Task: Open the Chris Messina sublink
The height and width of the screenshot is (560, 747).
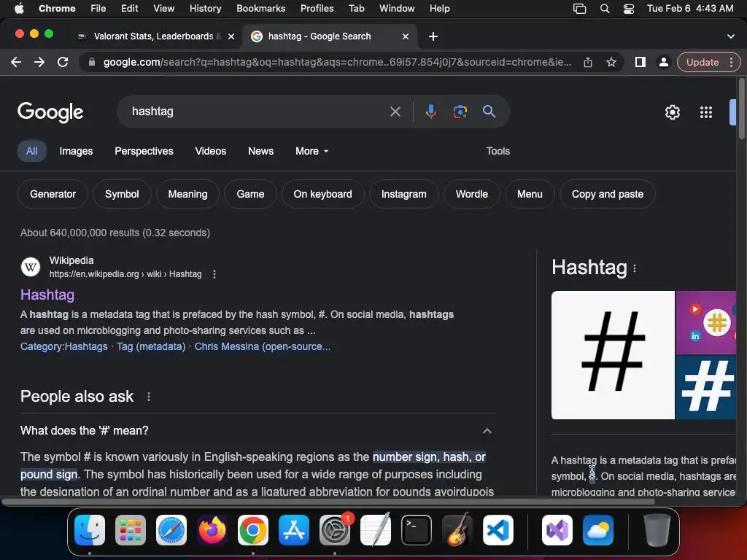Action: (x=263, y=346)
